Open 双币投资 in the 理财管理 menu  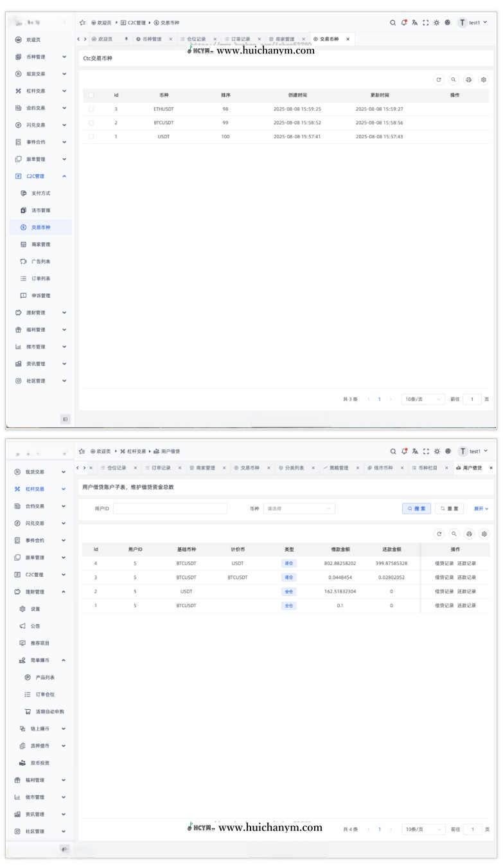click(40, 763)
